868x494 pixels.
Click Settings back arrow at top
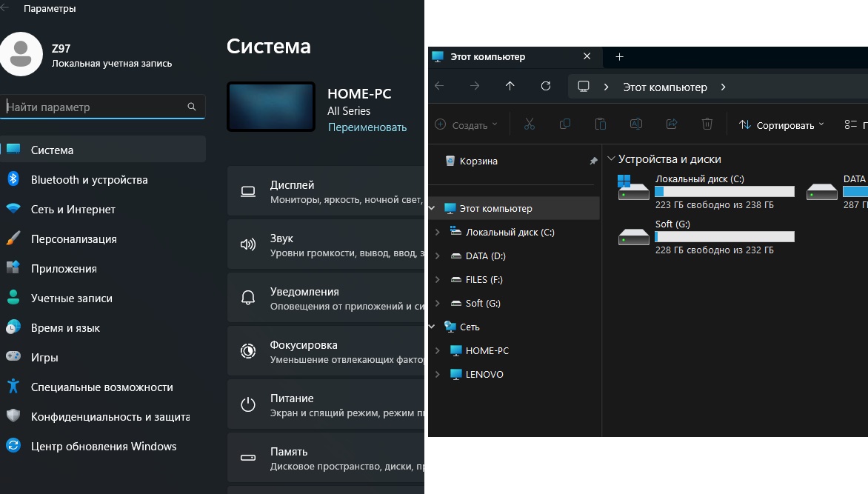tap(5, 7)
